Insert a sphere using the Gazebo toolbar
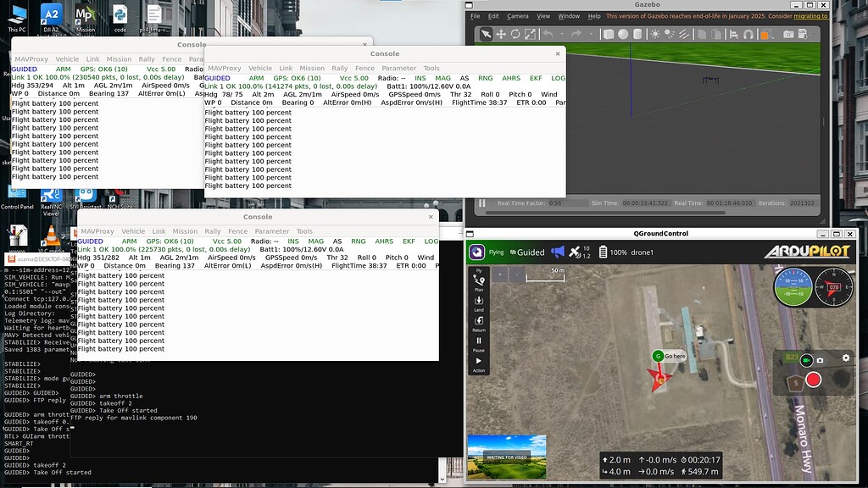 [622, 34]
